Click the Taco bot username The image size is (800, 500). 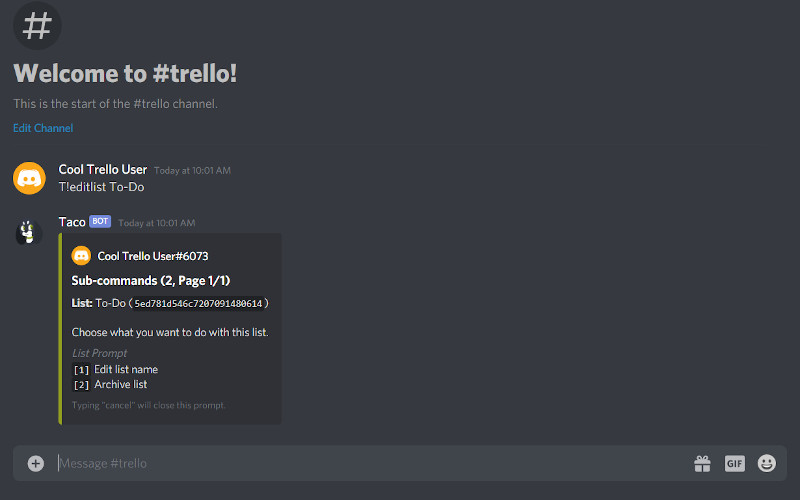(72, 222)
